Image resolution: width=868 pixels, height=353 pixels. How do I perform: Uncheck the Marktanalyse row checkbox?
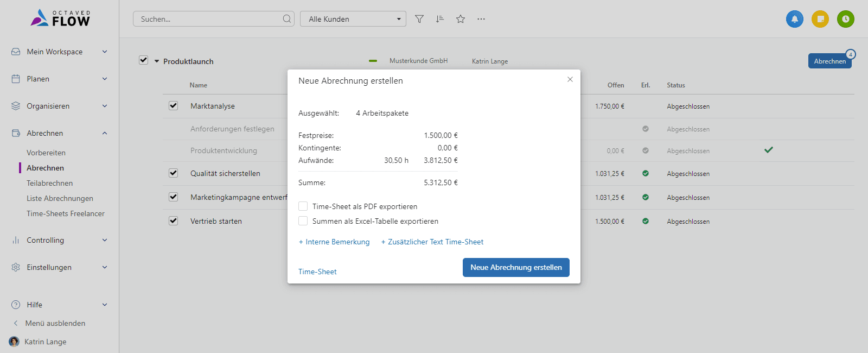pos(173,106)
